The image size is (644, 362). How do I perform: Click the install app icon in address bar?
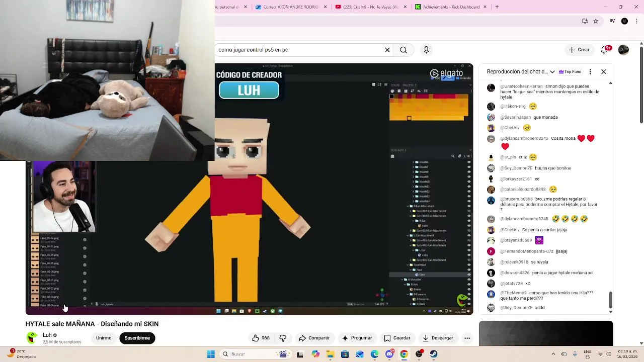click(x=585, y=21)
